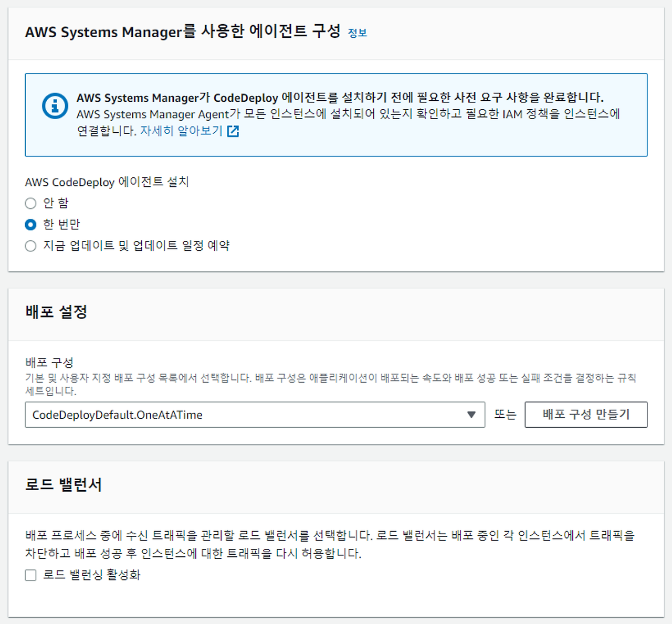Screen dimensions: 672x624
Task: Select the 한 번만 radio option
Action: pos(30,224)
